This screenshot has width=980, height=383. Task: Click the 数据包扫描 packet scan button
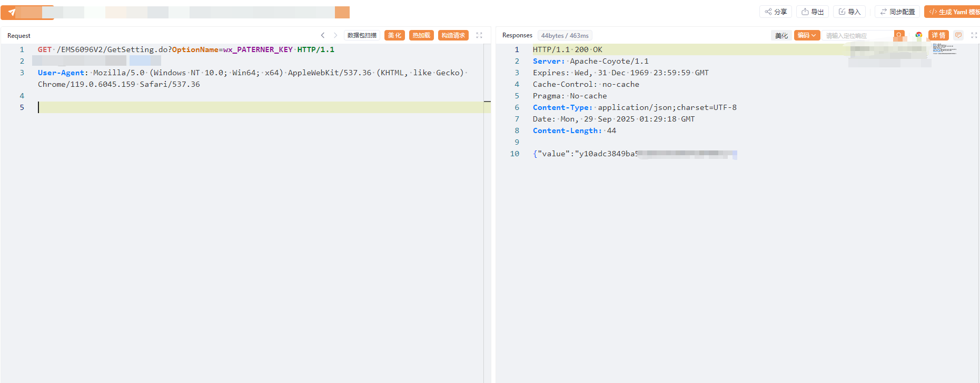click(x=362, y=35)
